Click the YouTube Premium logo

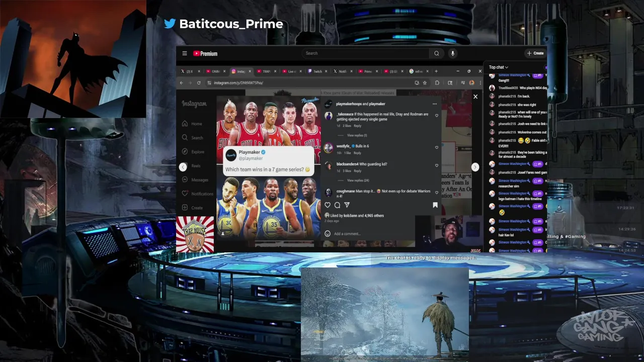coord(205,53)
